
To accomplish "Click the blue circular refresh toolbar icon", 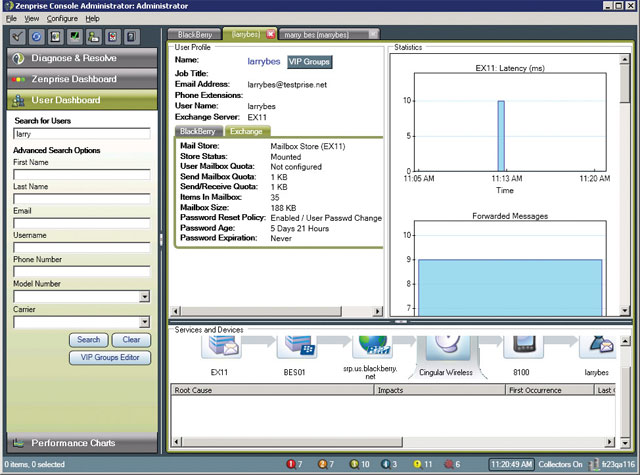I will pos(36,37).
